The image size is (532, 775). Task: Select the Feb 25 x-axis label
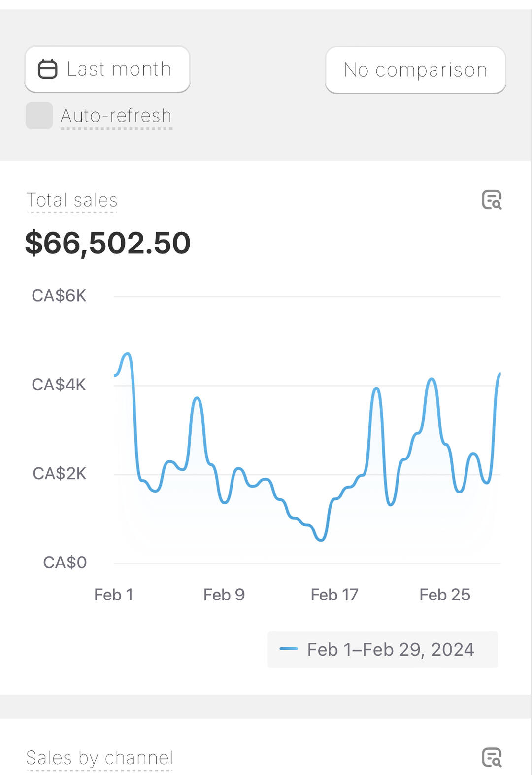click(445, 595)
